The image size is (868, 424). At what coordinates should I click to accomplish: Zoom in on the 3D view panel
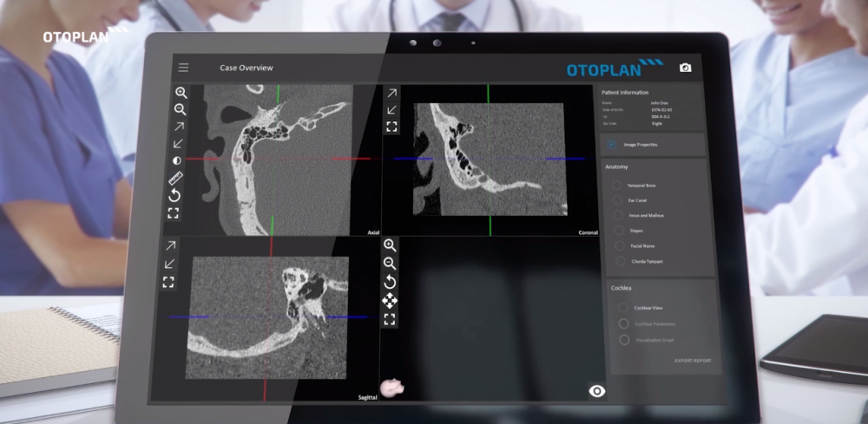pyautogui.click(x=390, y=246)
